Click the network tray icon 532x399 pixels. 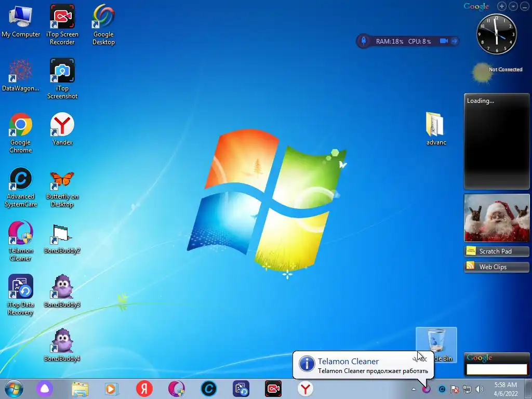467,389
